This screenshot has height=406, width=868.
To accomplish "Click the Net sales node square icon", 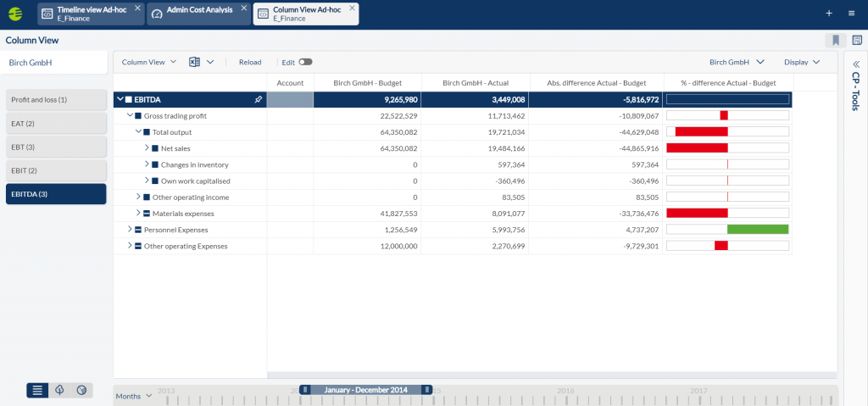I will coord(155,148).
